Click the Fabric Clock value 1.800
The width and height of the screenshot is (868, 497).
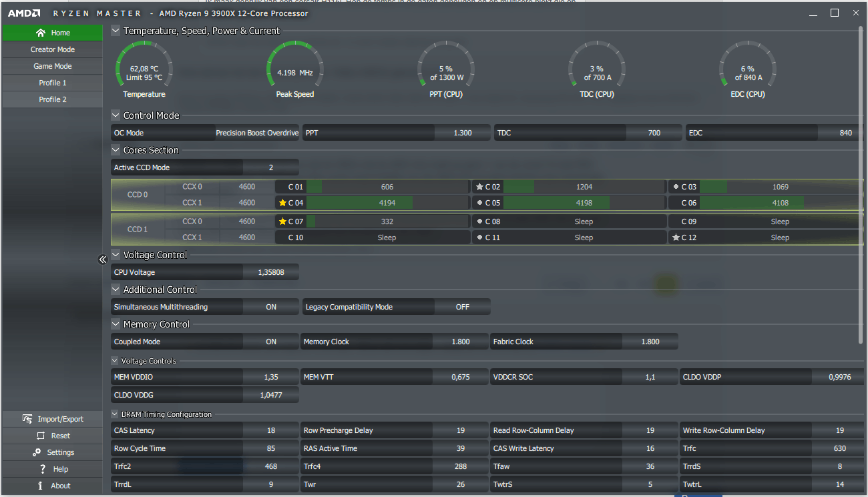[650, 342]
